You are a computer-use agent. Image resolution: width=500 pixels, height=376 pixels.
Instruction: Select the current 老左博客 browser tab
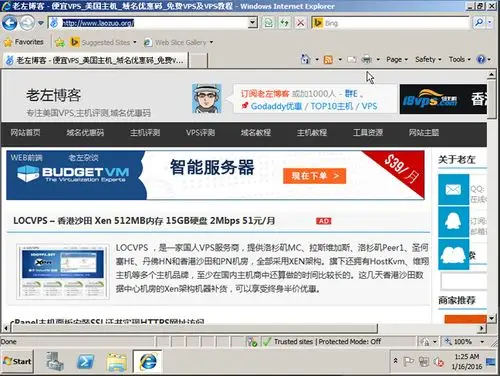point(95,60)
